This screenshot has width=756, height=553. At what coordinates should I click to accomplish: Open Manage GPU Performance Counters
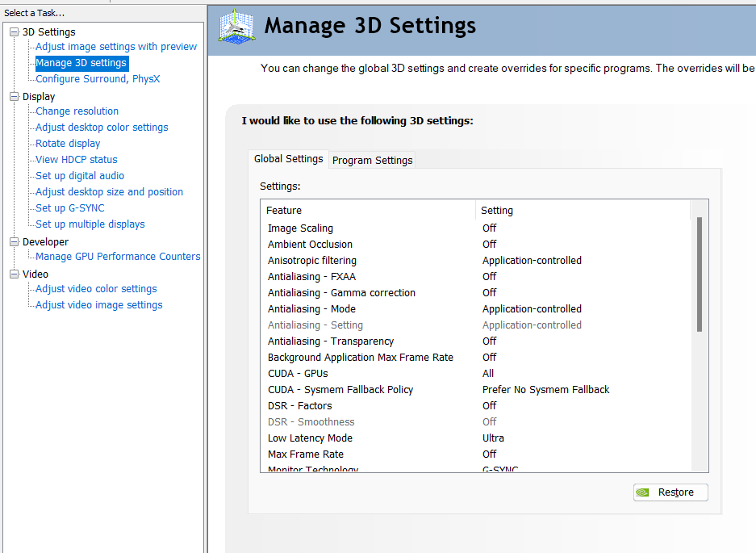[118, 257]
